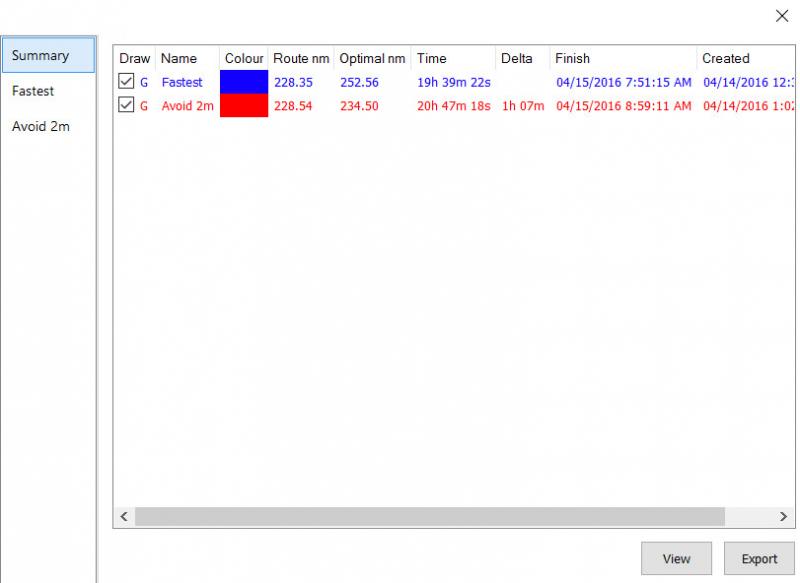Click the View button

tap(676, 558)
